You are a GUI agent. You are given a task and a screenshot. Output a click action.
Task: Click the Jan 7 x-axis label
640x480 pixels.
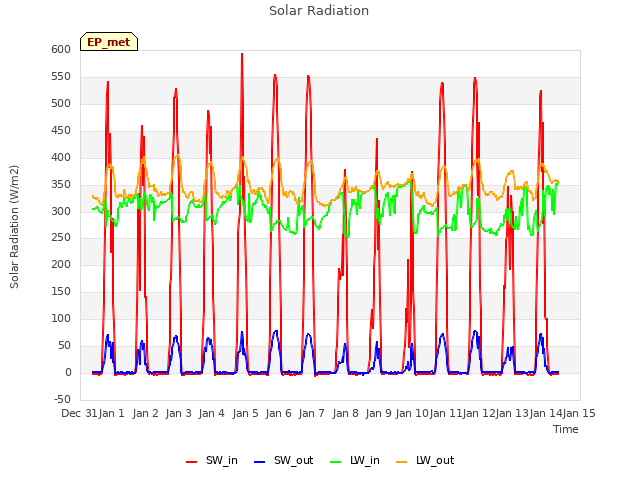pyautogui.click(x=311, y=413)
